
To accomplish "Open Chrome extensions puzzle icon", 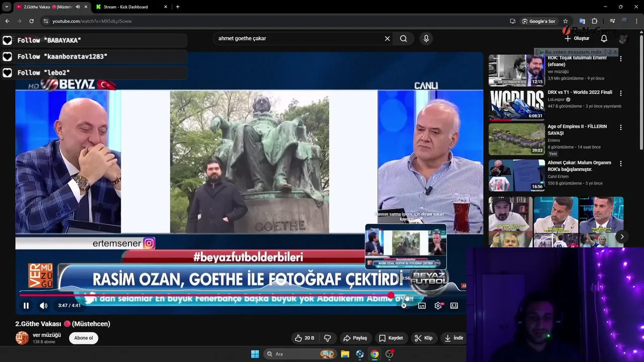I will point(595,21).
